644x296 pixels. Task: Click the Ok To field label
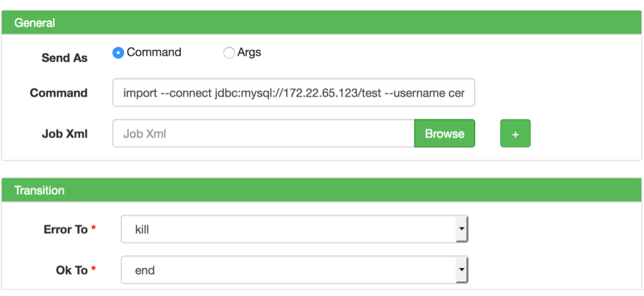point(72,270)
